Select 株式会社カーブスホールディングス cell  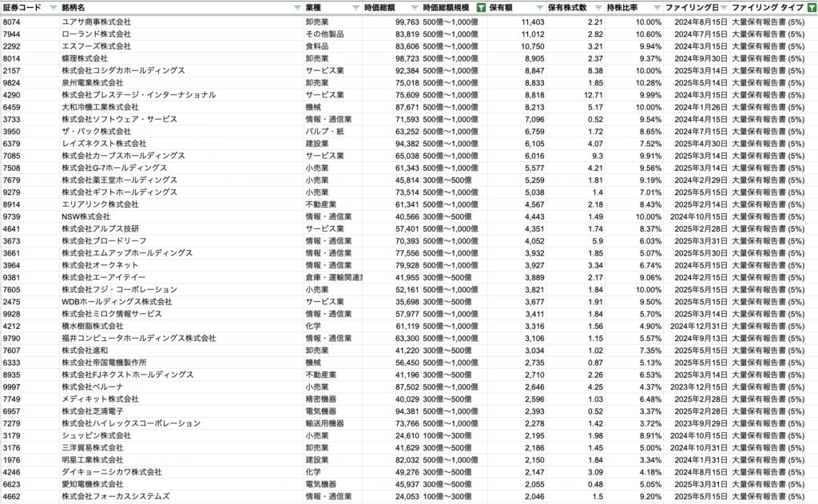point(181,156)
